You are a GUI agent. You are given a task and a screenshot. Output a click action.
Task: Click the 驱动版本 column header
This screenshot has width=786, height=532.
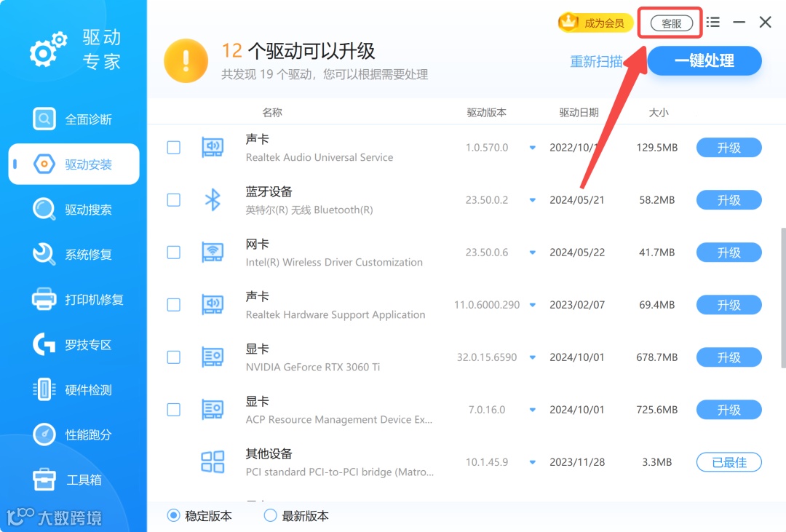[x=486, y=112]
